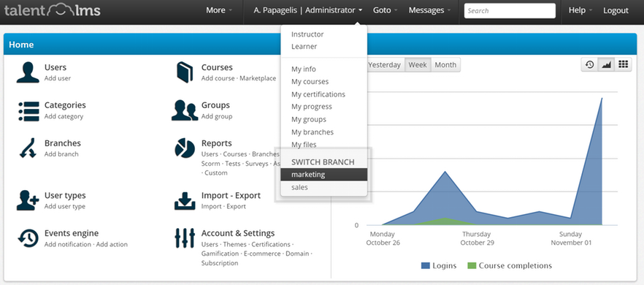Viewport: 644px width, 285px height.
Task: Open the Users icon
Action: pyautogui.click(x=28, y=72)
